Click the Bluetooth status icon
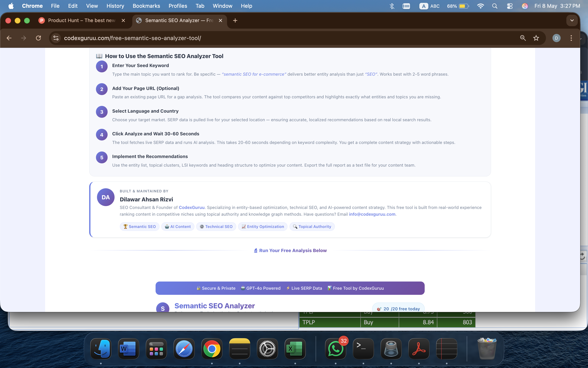 (392, 6)
